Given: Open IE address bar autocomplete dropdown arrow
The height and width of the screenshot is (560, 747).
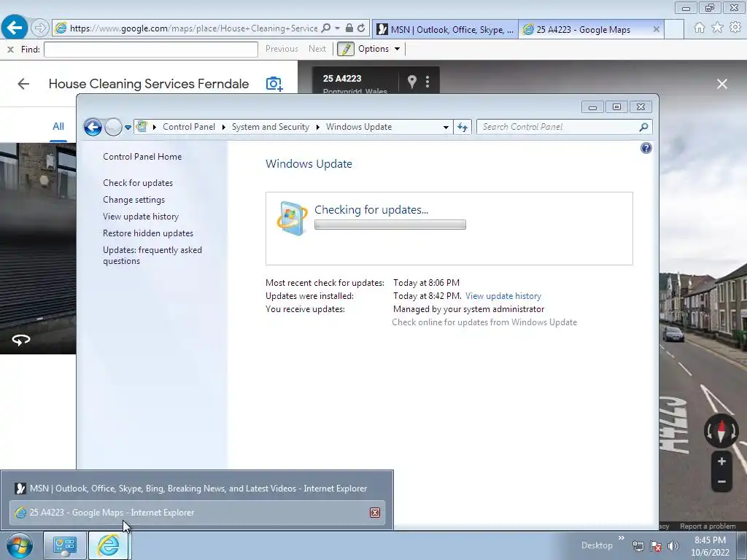Looking at the screenshot, I should [x=337, y=28].
